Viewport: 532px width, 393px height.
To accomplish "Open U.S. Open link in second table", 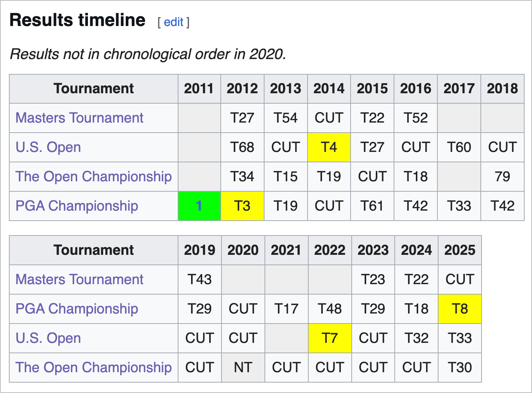I will pos(48,338).
